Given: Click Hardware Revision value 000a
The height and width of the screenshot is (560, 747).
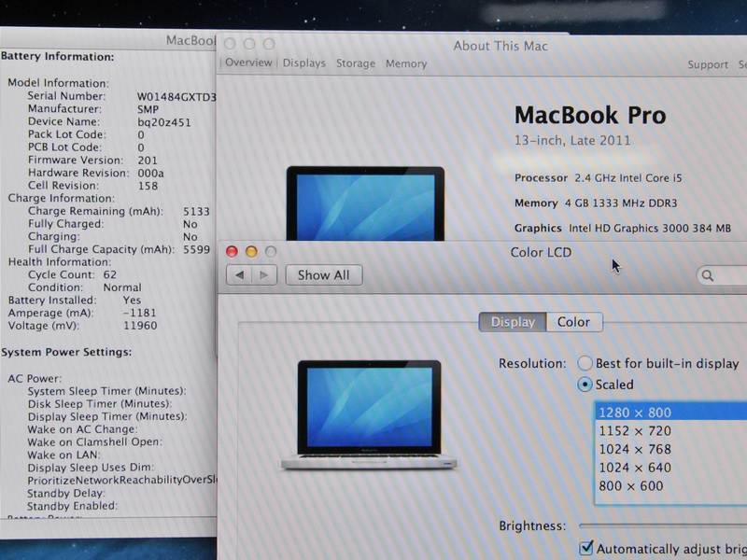Looking at the screenshot, I should [150, 173].
